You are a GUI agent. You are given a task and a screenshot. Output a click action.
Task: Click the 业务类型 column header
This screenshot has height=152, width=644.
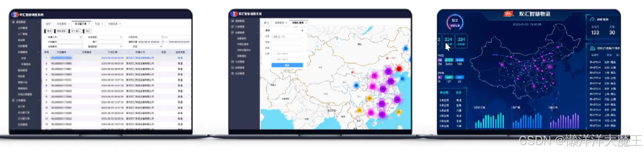(180, 52)
